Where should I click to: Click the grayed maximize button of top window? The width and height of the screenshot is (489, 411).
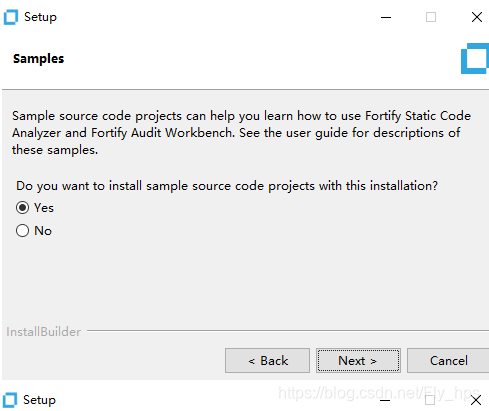coord(431,17)
